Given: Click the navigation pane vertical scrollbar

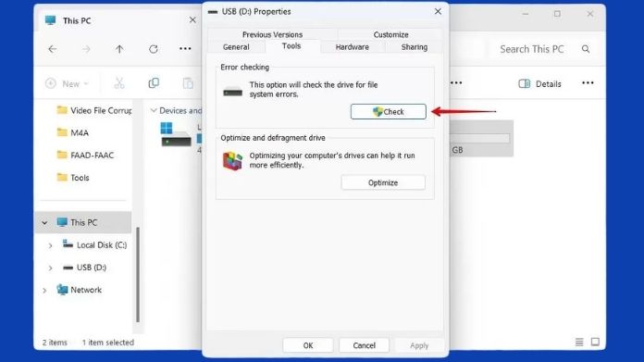Looking at the screenshot, I should pos(138,275).
